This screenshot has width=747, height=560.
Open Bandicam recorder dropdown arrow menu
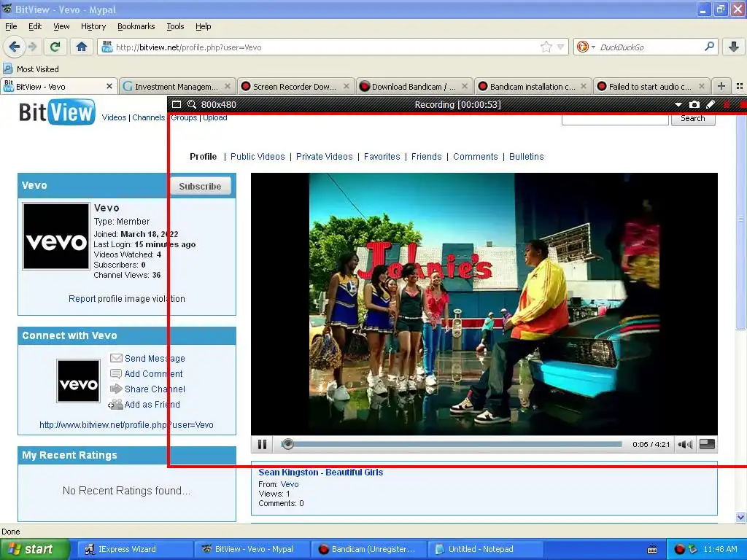[678, 104]
